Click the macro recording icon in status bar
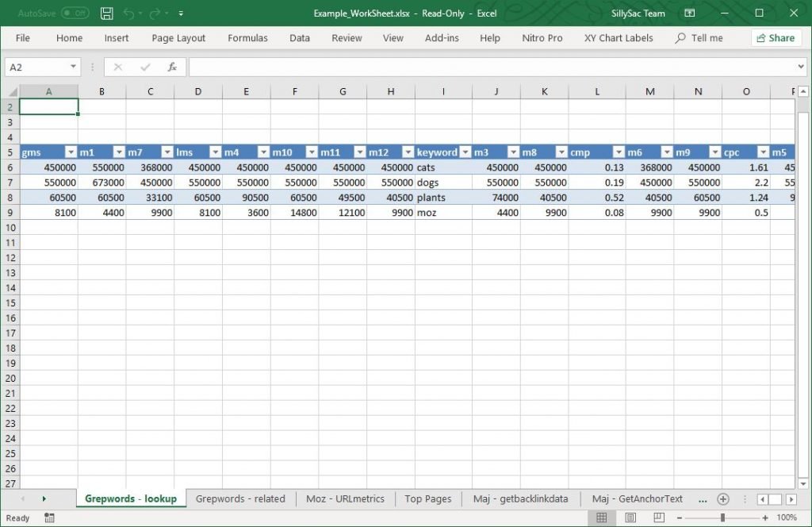 tap(49, 517)
